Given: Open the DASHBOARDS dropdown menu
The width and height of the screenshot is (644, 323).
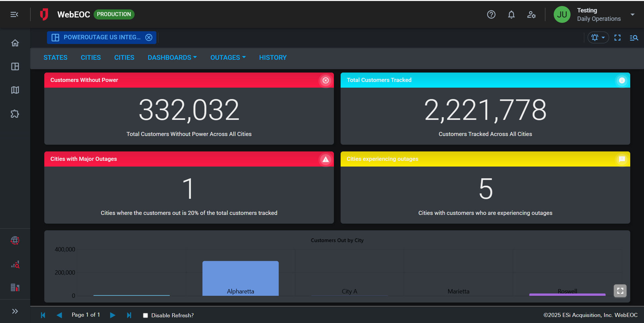Looking at the screenshot, I should [172, 57].
